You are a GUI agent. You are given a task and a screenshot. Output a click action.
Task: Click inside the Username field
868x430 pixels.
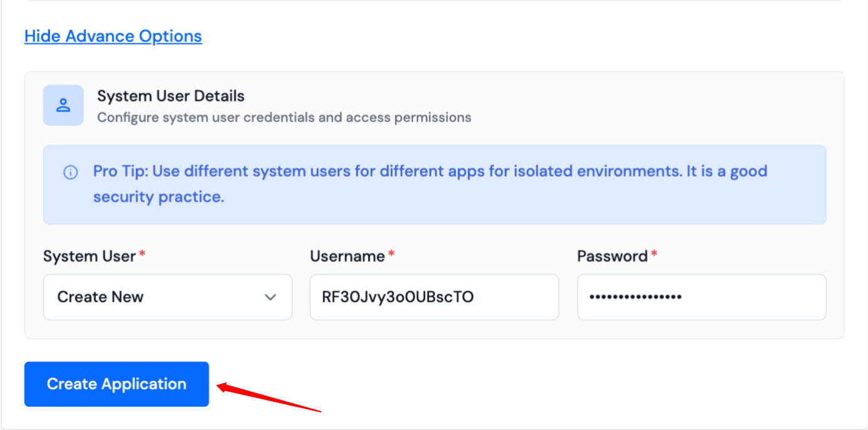click(x=434, y=297)
